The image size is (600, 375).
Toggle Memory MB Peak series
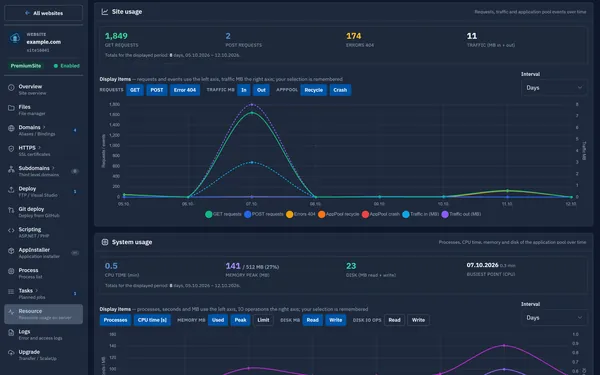pyautogui.click(x=240, y=320)
